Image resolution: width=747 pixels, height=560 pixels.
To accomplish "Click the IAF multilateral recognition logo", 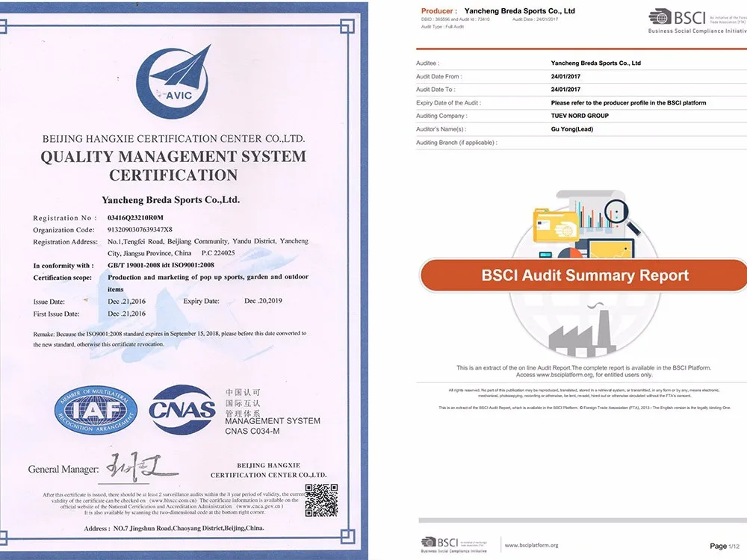I will [x=96, y=410].
